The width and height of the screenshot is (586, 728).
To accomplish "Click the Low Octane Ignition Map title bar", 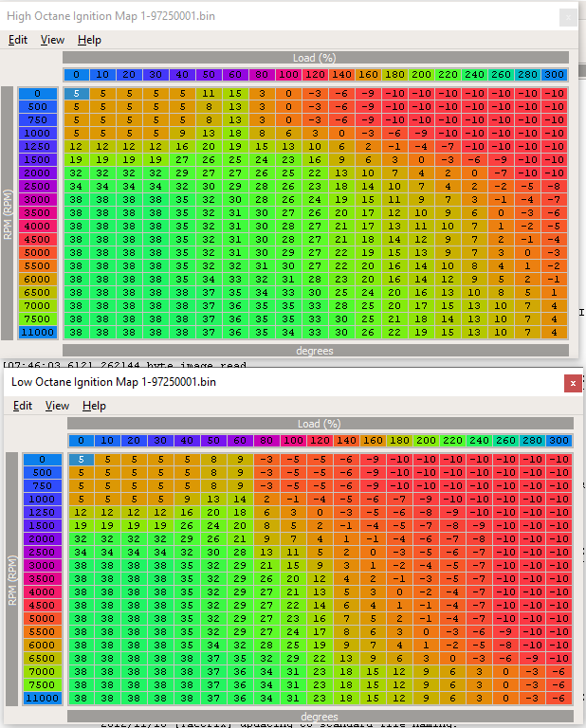I will pos(237,383).
